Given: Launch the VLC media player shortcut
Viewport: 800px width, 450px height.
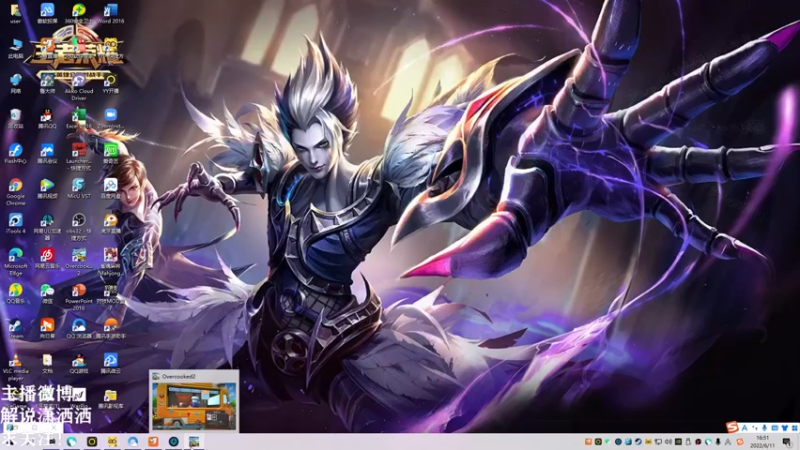Looking at the screenshot, I should click(15, 367).
